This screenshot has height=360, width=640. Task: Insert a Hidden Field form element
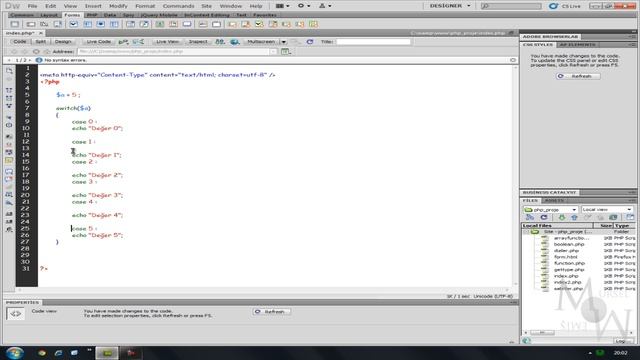click(44, 24)
